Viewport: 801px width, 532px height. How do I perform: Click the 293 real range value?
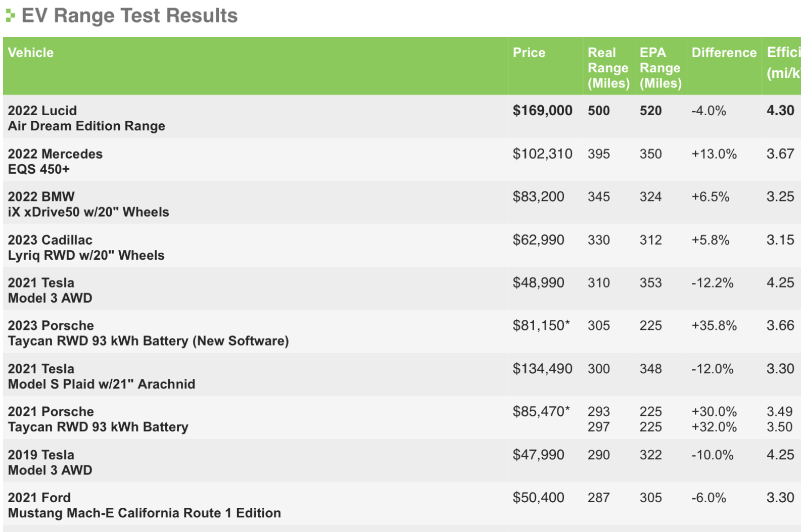[x=599, y=411]
